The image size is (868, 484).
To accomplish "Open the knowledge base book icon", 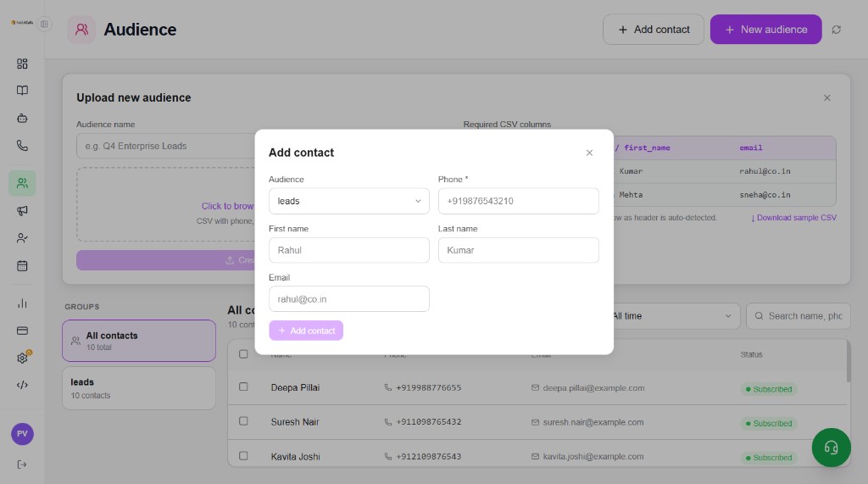I will 22,90.
